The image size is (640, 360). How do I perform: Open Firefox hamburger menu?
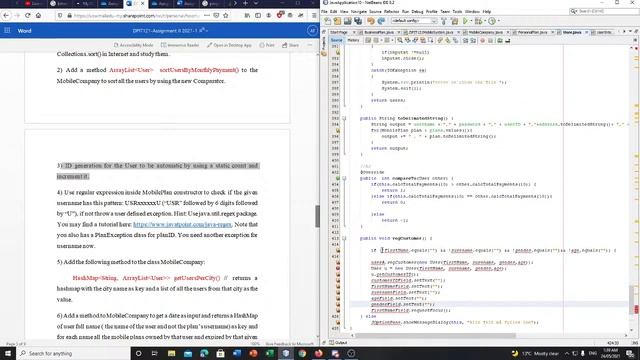coord(314,16)
